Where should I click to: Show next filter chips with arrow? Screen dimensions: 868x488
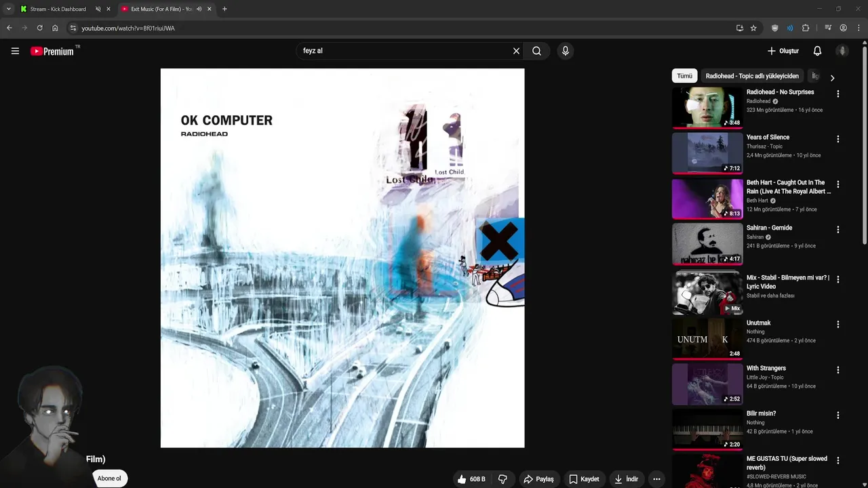[832, 77]
